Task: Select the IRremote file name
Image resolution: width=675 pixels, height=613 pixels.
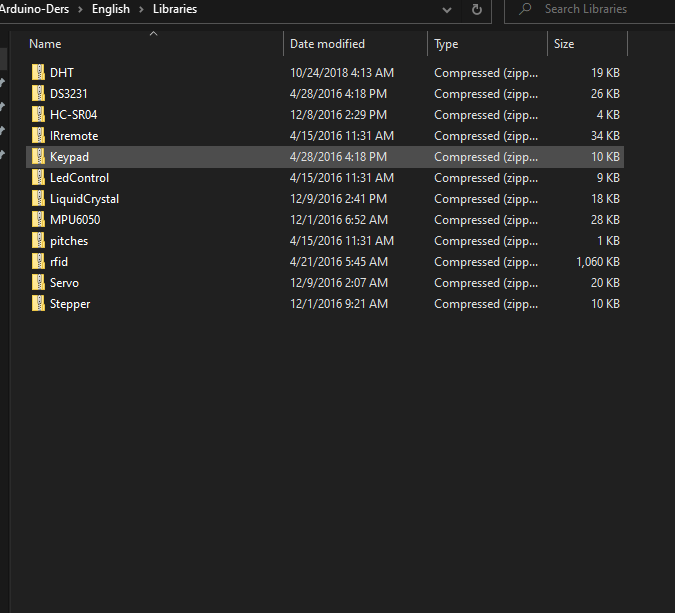Action: point(74,136)
